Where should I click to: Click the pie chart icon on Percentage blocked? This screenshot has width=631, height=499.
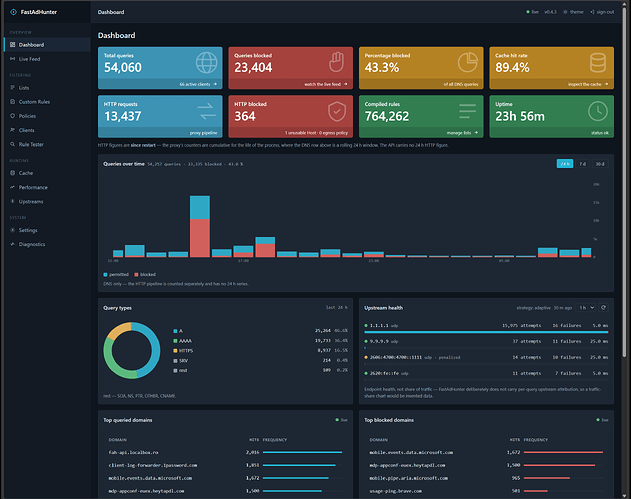click(x=468, y=62)
